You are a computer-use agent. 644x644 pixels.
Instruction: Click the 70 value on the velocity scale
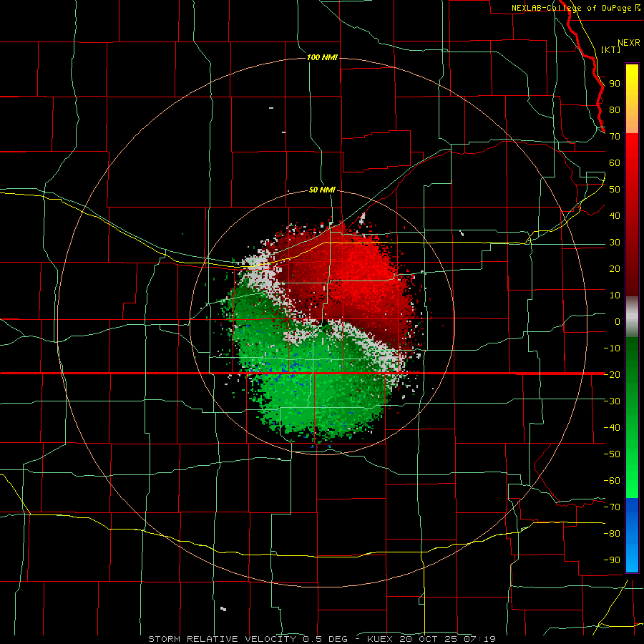pos(615,137)
